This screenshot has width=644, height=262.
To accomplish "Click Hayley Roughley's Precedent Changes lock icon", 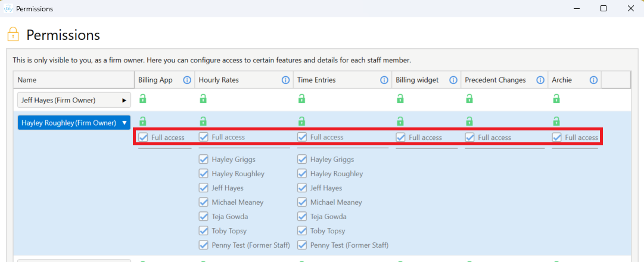I will coord(469,121).
